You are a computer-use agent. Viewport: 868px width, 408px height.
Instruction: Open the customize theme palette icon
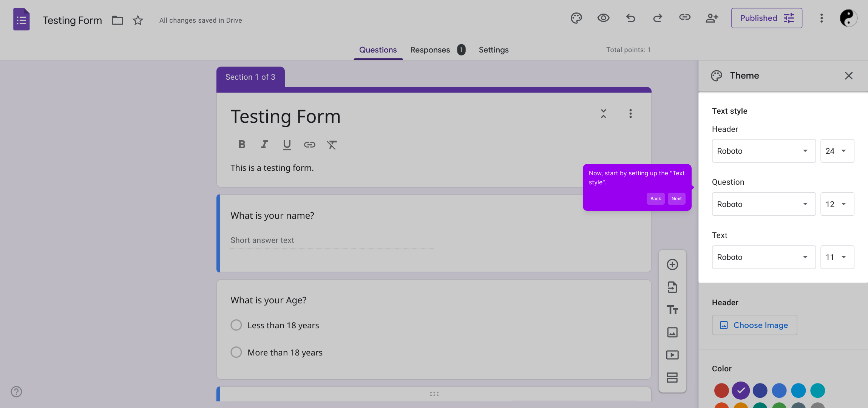click(x=576, y=18)
